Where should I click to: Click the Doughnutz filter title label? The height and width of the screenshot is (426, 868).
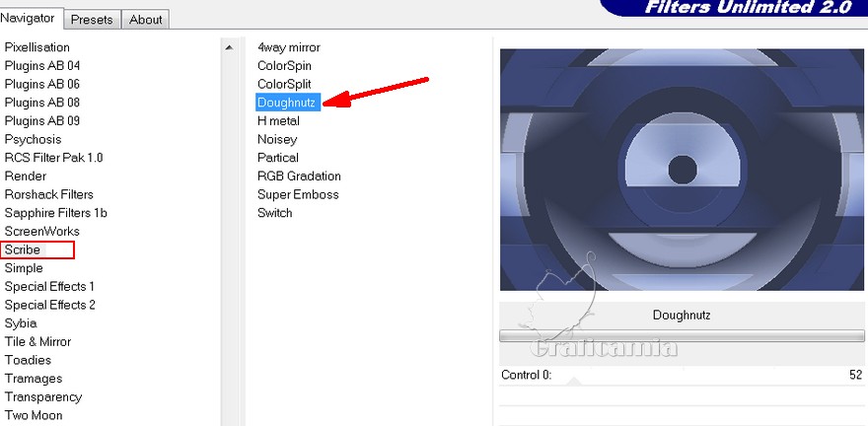click(682, 316)
